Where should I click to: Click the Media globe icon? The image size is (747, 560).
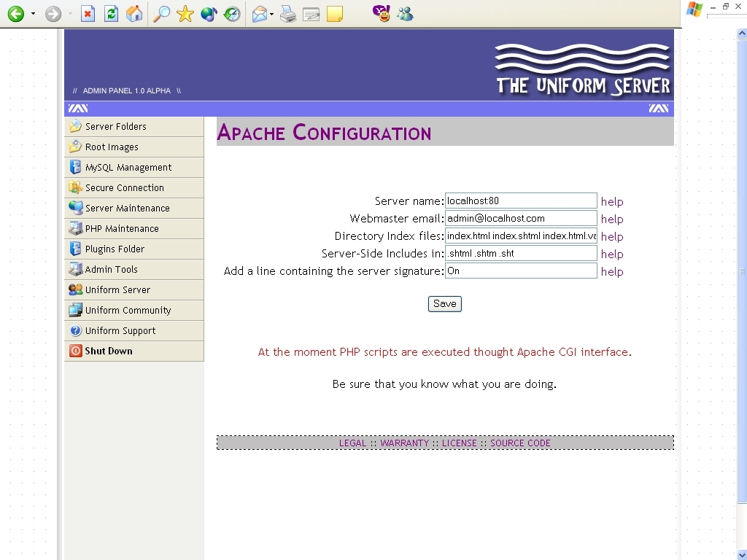pos(209,14)
